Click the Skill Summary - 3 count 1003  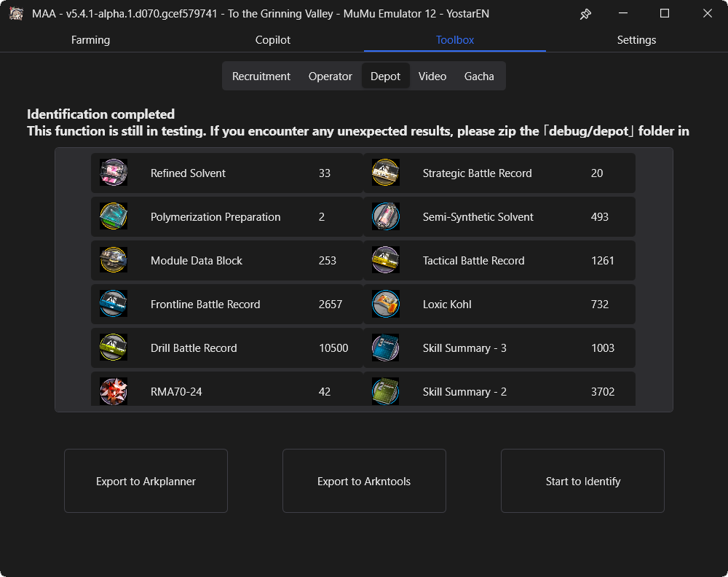coord(603,348)
